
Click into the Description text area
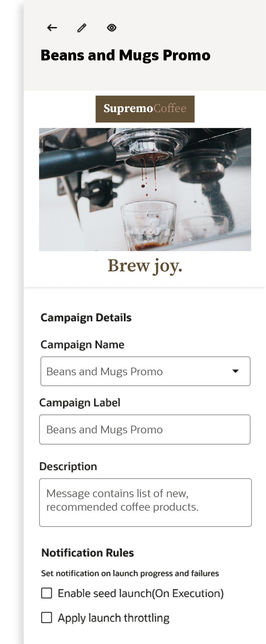click(x=145, y=502)
